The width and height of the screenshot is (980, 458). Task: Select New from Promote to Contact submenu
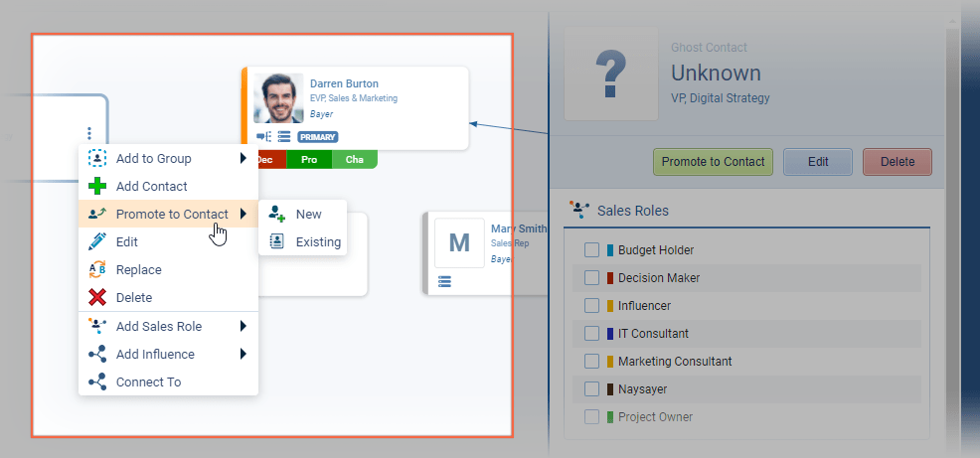pos(308,214)
